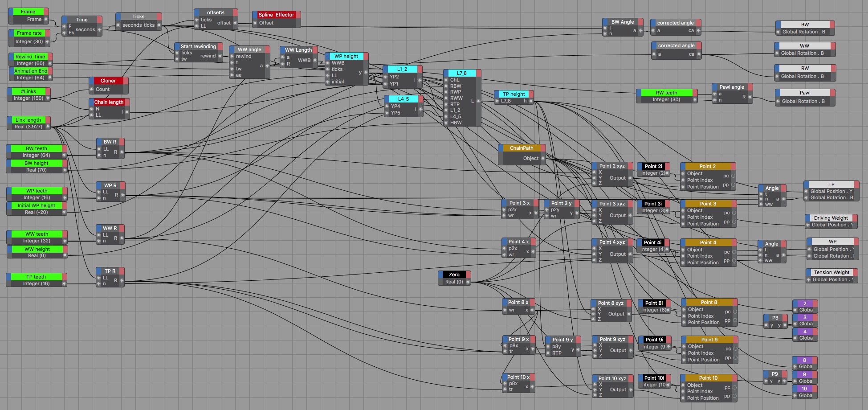Image resolution: width=868 pixels, height=410 pixels.
Task: Select the Point 10 xyz node title
Action: 612,378
